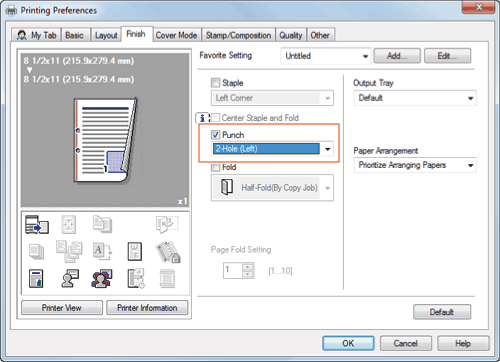Click the [1...10] range text
This screenshot has width=500, height=362.
coord(280,271)
